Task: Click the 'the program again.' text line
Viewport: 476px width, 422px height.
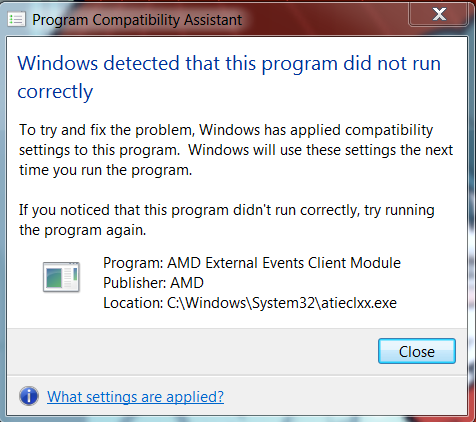Action: 83,230
